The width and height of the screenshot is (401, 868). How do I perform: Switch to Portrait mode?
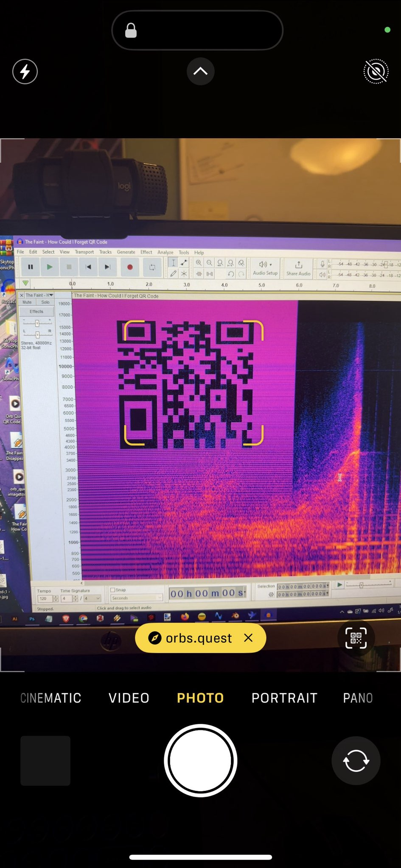pos(284,698)
